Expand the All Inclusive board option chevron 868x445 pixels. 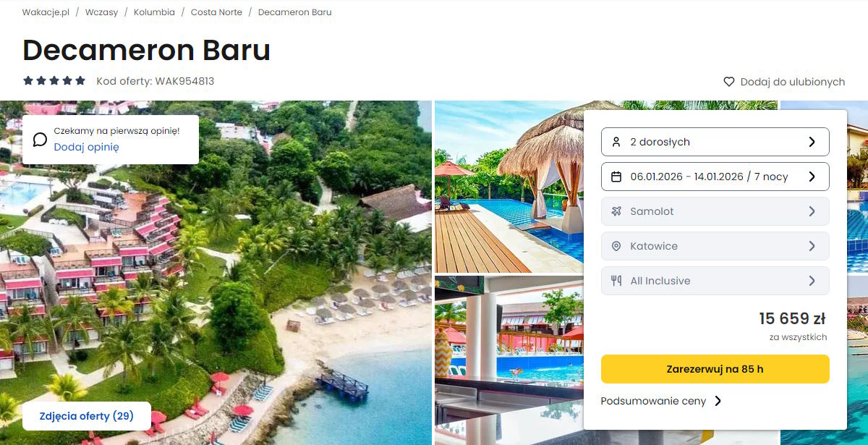tap(812, 281)
